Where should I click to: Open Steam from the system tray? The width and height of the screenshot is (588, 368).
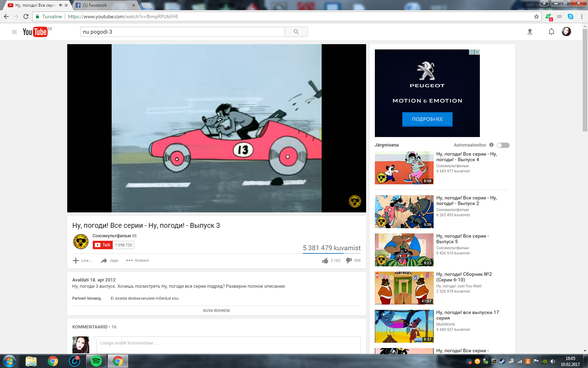click(x=502, y=361)
